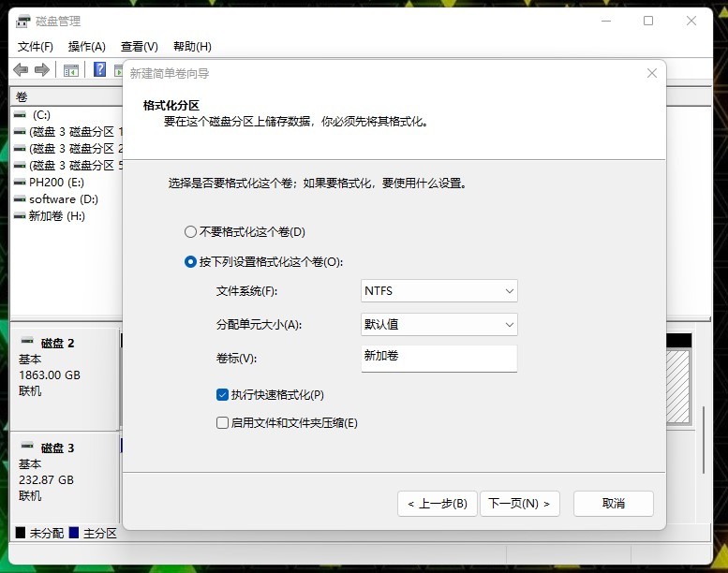Toggle 执行快速格式化 checkbox
728x573 pixels.
point(222,395)
